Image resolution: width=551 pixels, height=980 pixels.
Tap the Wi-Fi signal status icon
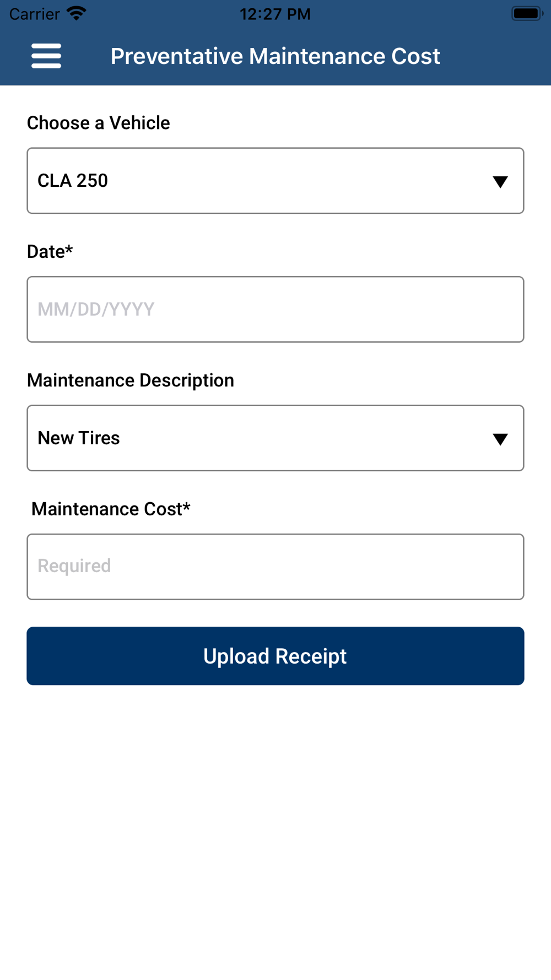[77, 13]
